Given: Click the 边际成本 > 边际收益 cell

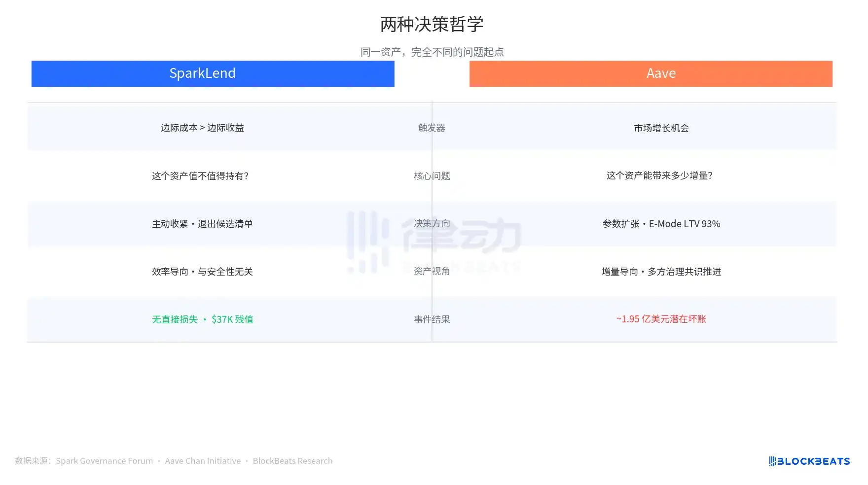Looking at the screenshot, I should [202, 128].
